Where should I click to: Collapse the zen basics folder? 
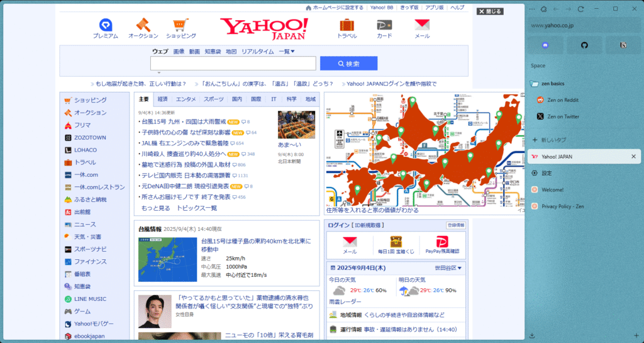(x=552, y=83)
